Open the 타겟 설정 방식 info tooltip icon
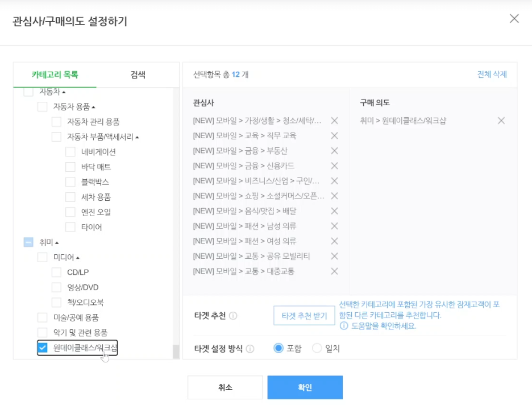The height and width of the screenshot is (405, 532). (x=250, y=349)
